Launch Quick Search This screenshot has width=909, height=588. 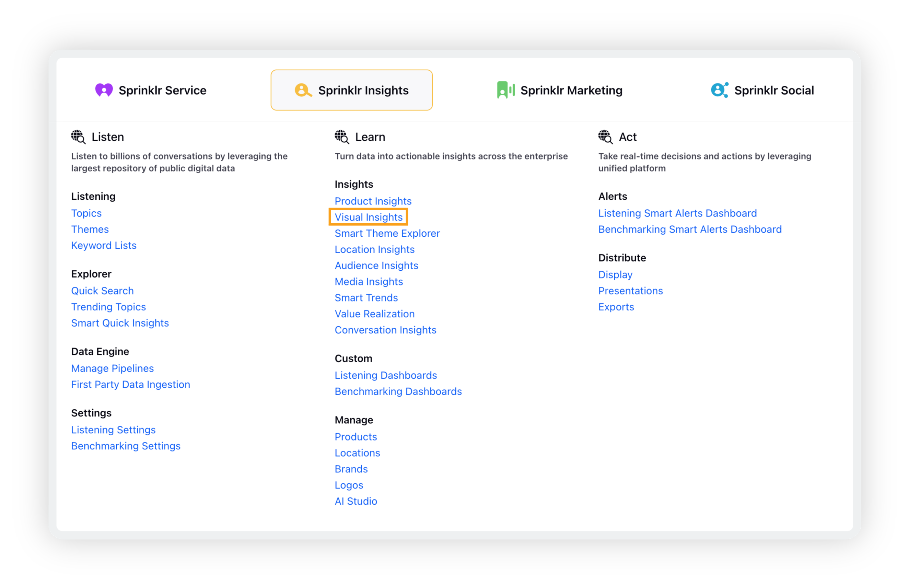coord(102,291)
